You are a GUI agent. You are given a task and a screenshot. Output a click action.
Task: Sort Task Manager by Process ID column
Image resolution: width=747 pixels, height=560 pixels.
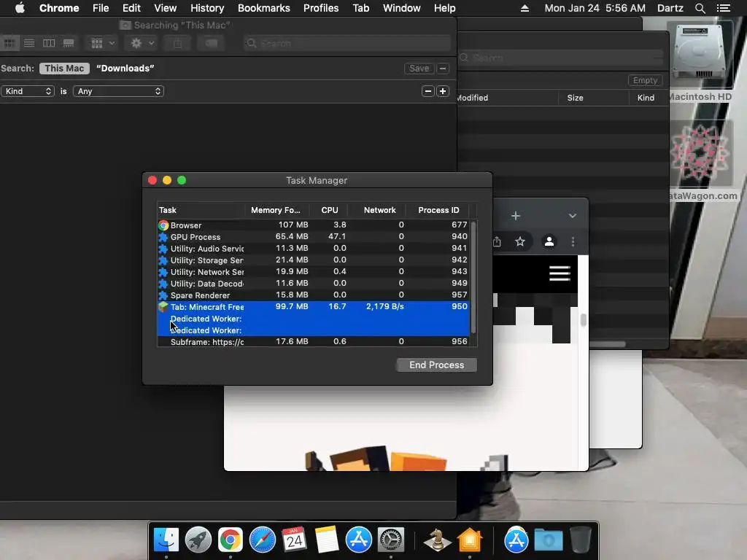[438, 210]
